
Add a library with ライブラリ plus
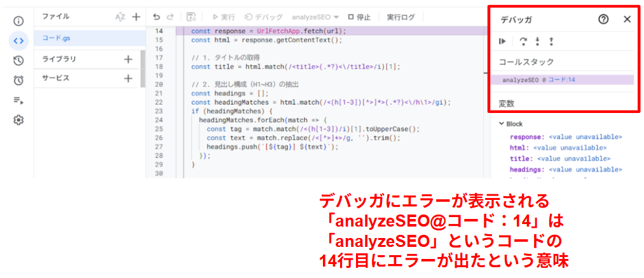(128, 59)
